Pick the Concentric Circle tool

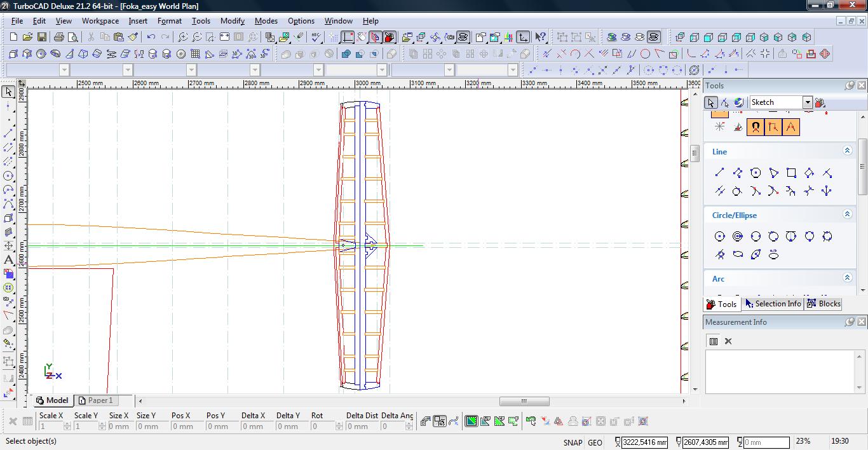[x=738, y=236]
